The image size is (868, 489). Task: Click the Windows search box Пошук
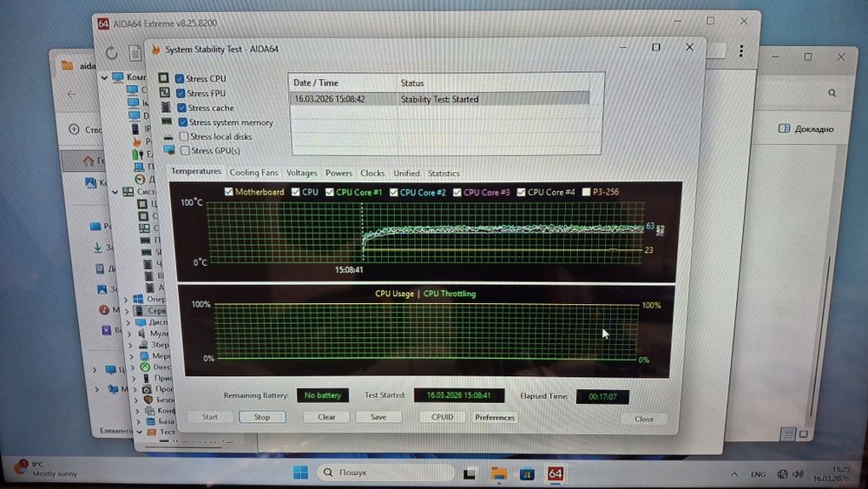click(x=386, y=472)
